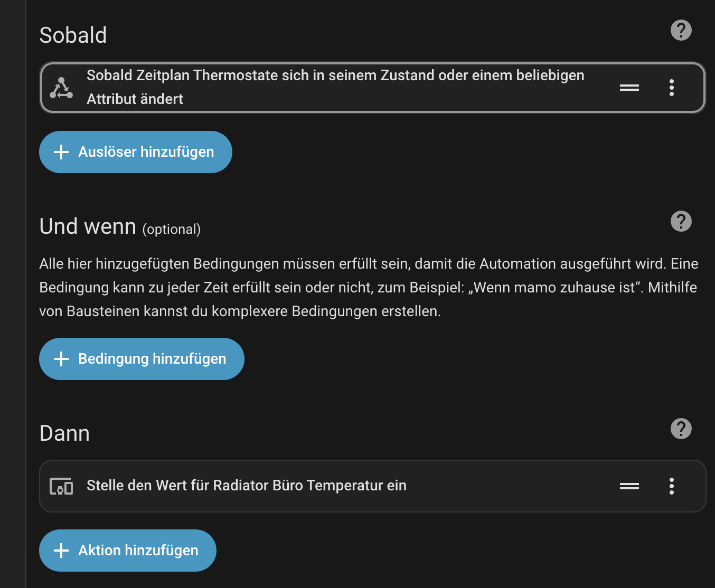
Task: Click Bedingung hinzufügen button
Action: [142, 359]
